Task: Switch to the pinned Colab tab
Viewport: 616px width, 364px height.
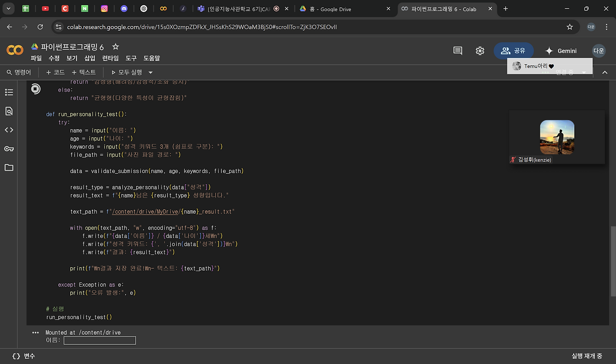Action: pyautogui.click(x=164, y=9)
